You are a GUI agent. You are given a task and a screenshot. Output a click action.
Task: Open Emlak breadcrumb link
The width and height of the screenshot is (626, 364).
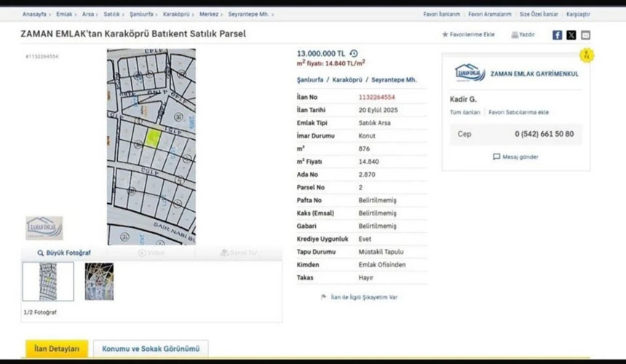coord(64,15)
